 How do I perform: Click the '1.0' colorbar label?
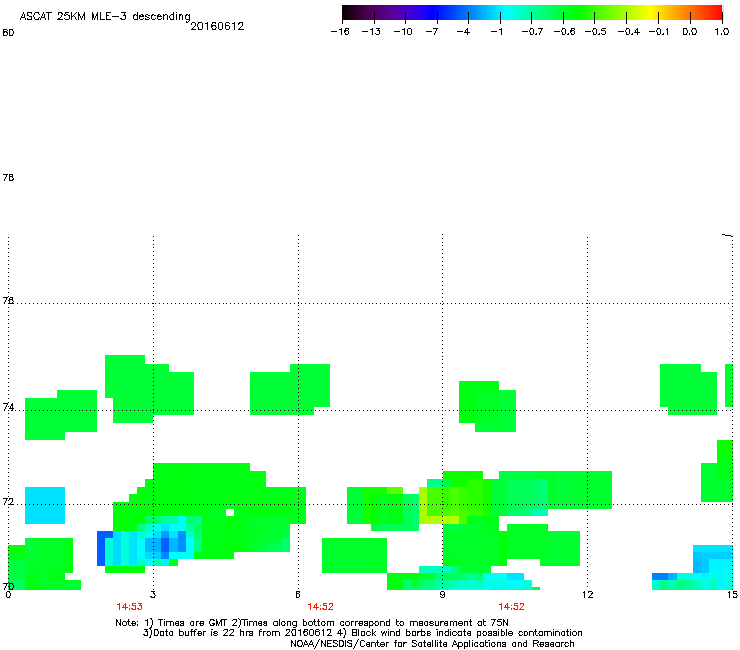[722, 32]
